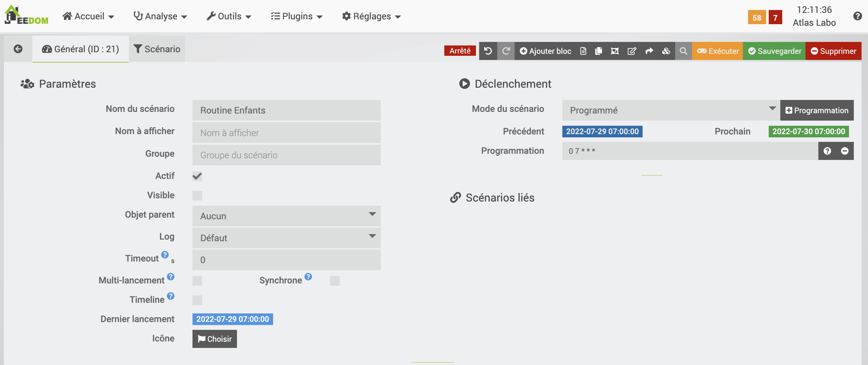Duplicate scenario with the copy icon
Screen dimensions: 868x365
pyautogui.click(x=599, y=51)
